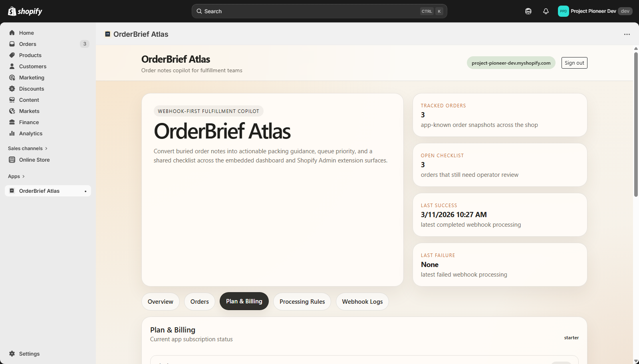
Task: Open the Webhook Logs tab
Action: 362,302
